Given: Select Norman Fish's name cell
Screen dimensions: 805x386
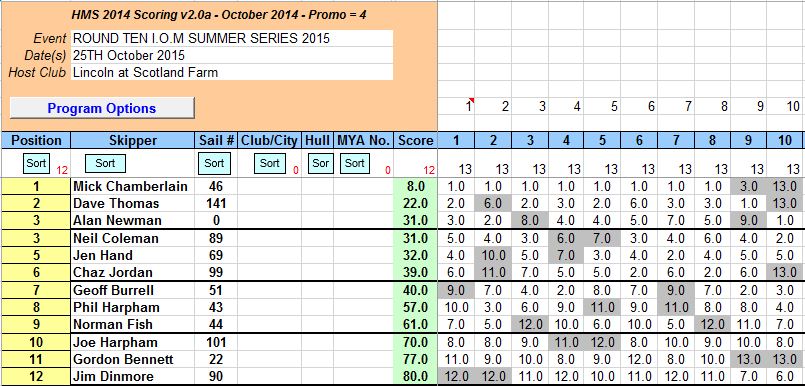Looking at the screenshot, I should click(132, 324).
